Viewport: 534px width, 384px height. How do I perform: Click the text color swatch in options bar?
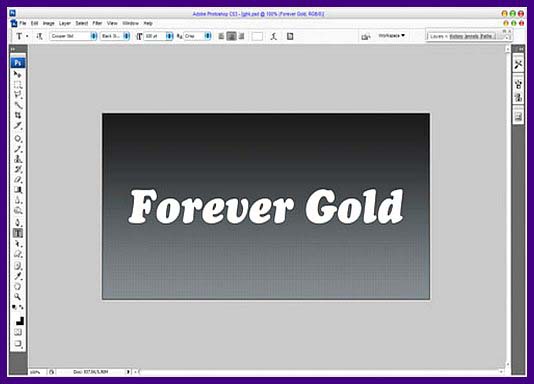(257, 36)
